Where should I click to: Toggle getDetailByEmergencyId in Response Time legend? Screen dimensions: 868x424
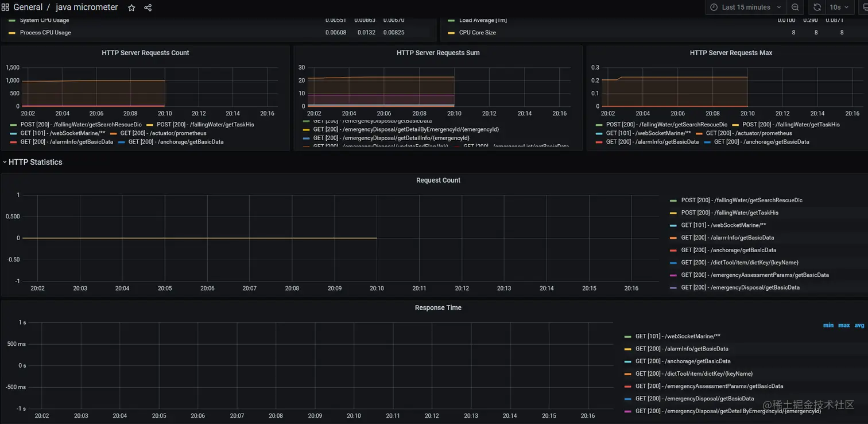click(728, 411)
